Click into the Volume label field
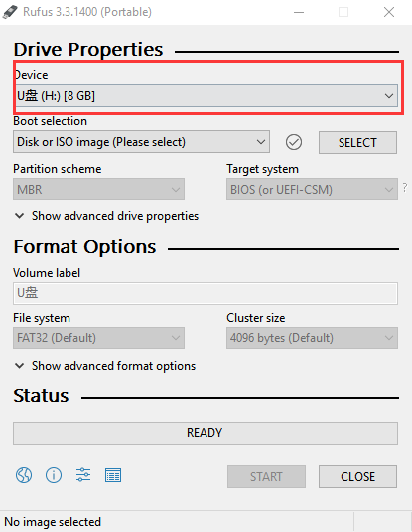The image size is (412, 532). point(206,293)
